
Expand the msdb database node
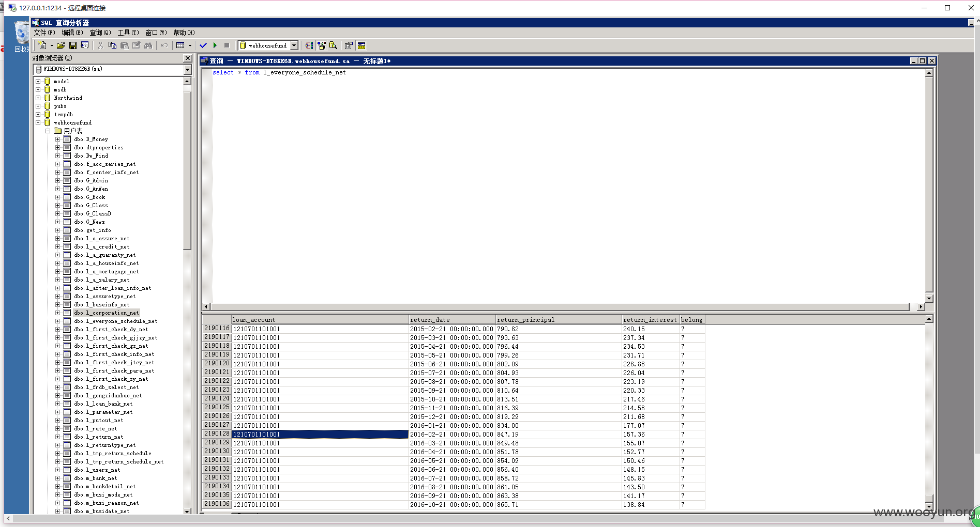(x=38, y=89)
